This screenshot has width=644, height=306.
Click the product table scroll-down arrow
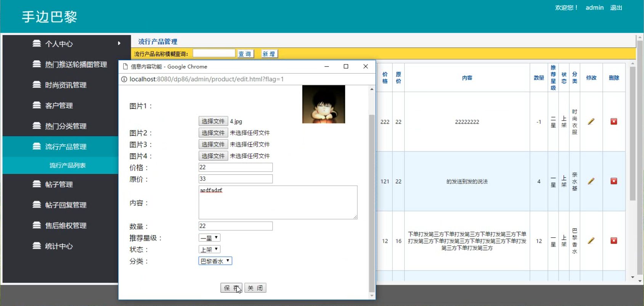point(633,277)
